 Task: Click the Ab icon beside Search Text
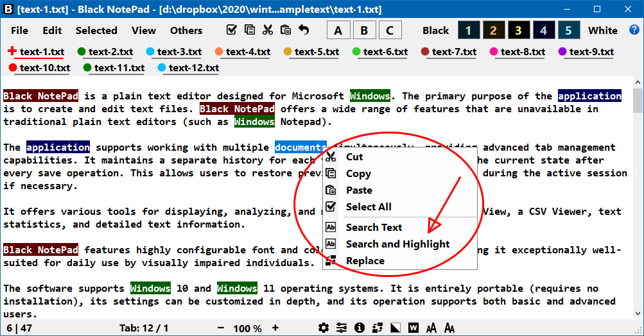point(331,227)
